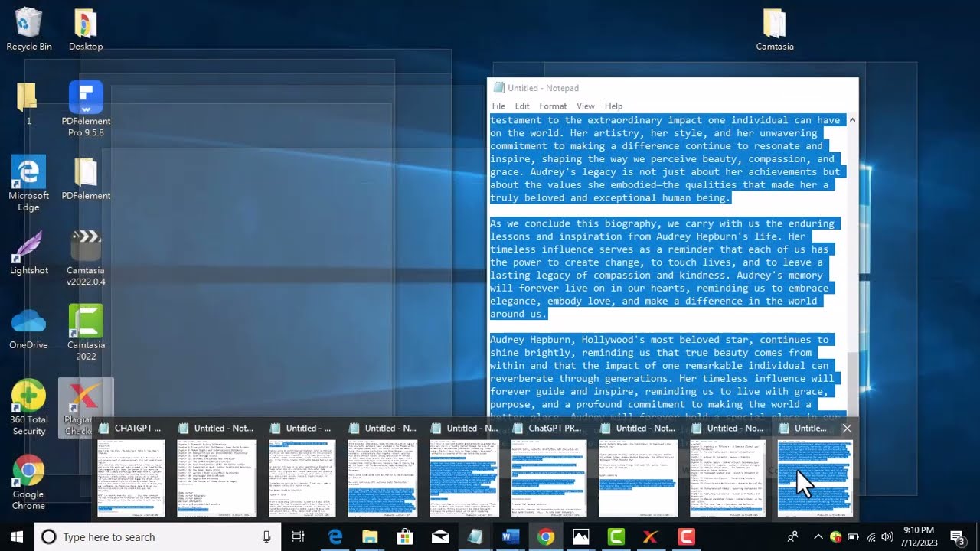Screen dimensions: 980x551
Task: Show hidden tray icons chevron
Action: 818,537
